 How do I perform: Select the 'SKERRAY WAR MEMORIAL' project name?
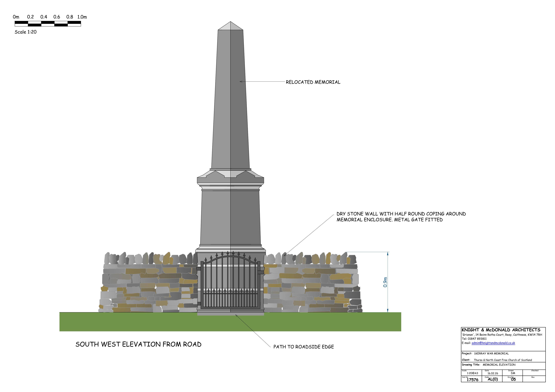(x=491, y=353)
